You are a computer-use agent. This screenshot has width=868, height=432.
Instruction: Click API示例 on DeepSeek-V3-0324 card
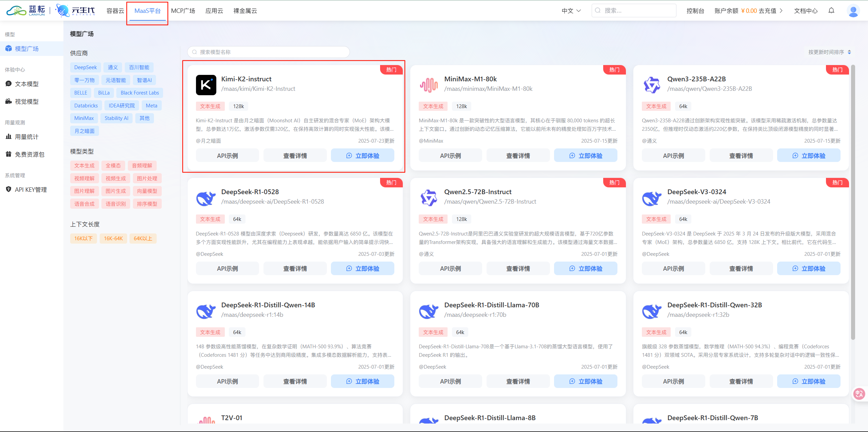tap(673, 268)
